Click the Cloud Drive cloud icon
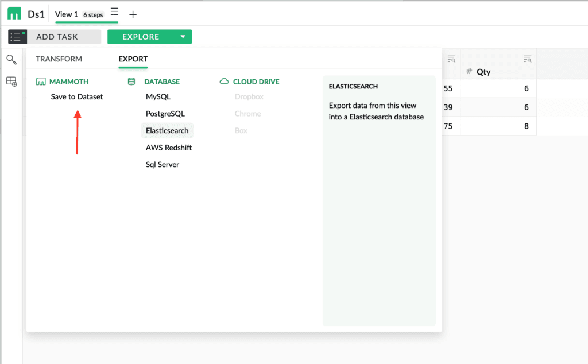Image resolution: width=588 pixels, height=364 pixels. [x=224, y=81]
